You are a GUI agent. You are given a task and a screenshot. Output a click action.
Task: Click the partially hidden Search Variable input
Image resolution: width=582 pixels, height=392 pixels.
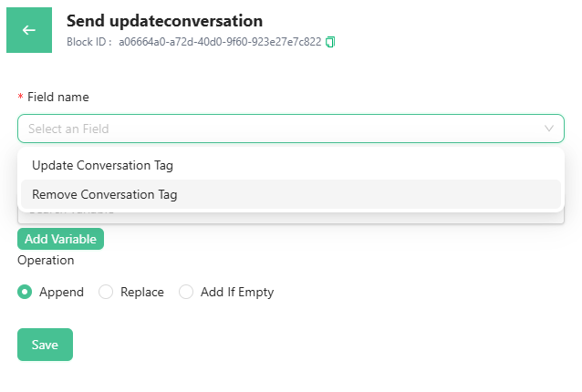pyautogui.click(x=274, y=217)
